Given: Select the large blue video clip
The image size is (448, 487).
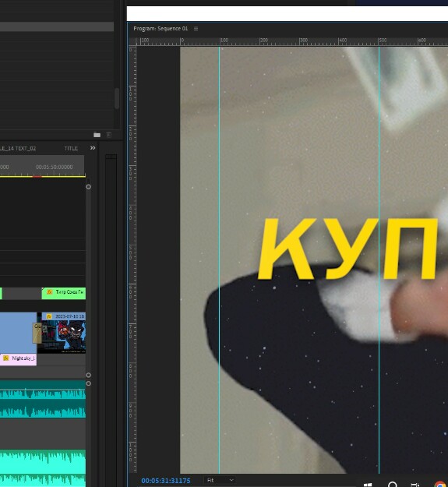Looking at the screenshot, I should point(17,333).
